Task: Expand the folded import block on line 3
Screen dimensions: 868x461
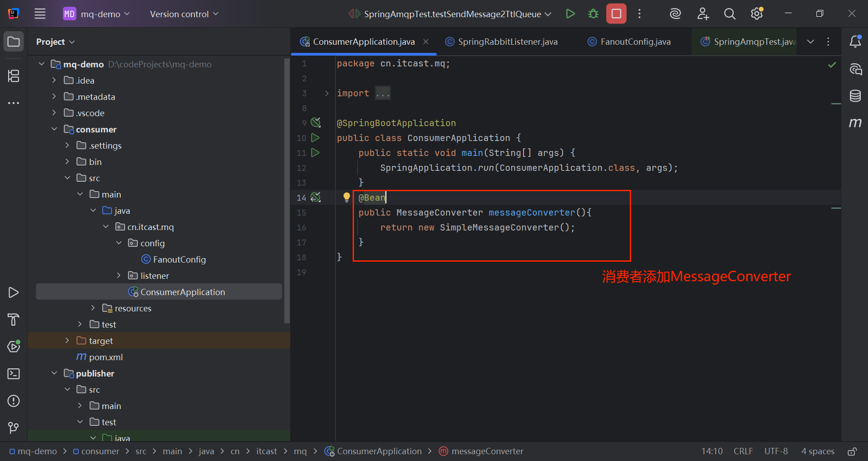Action: 326,93
